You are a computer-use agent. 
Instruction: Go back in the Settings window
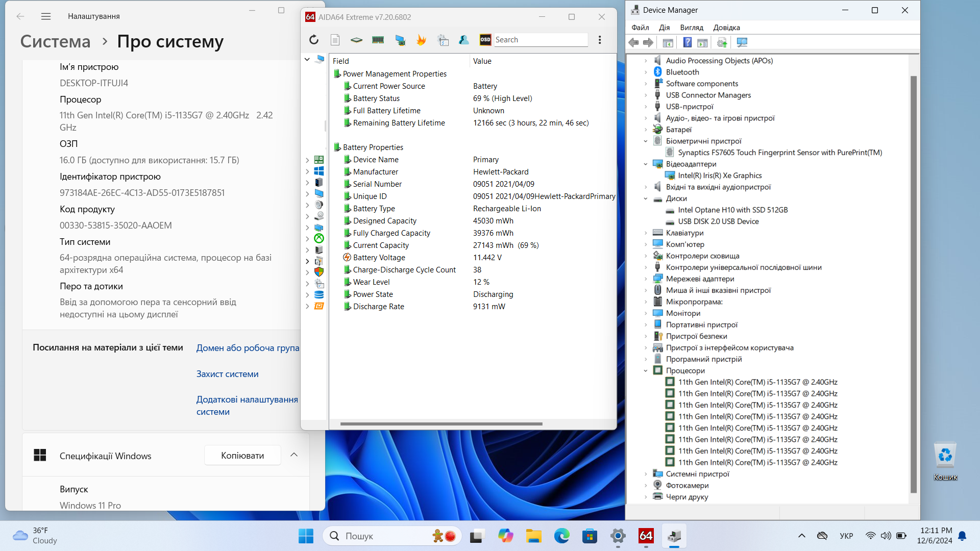20,16
